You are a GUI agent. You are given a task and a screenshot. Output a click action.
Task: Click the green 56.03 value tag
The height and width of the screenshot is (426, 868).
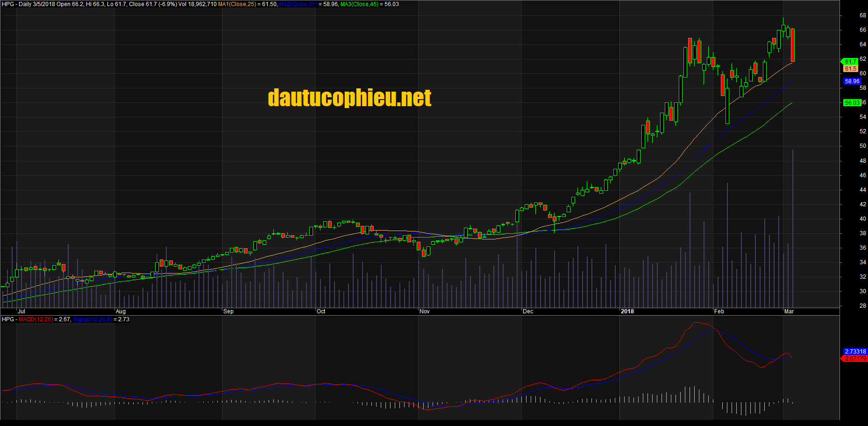pos(852,102)
